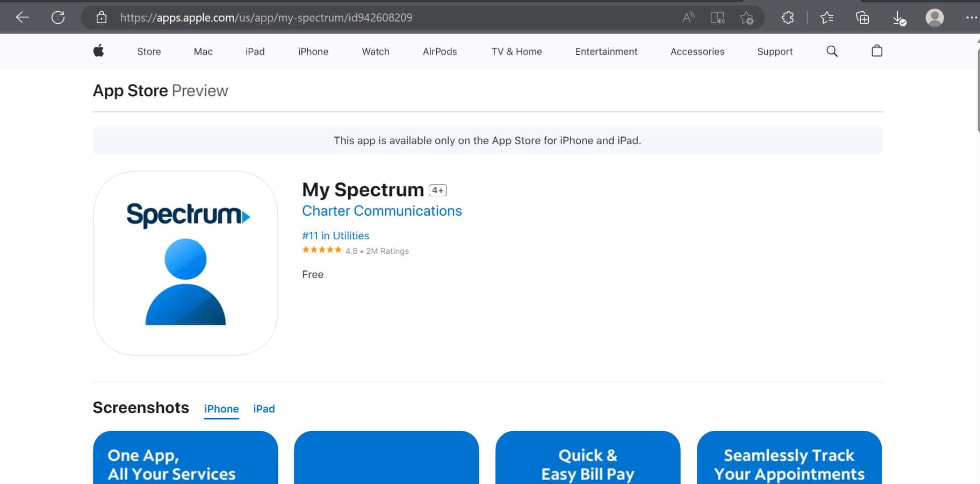The height and width of the screenshot is (484, 980).
Task: Open Watch in Apple navigation
Action: (x=376, y=52)
